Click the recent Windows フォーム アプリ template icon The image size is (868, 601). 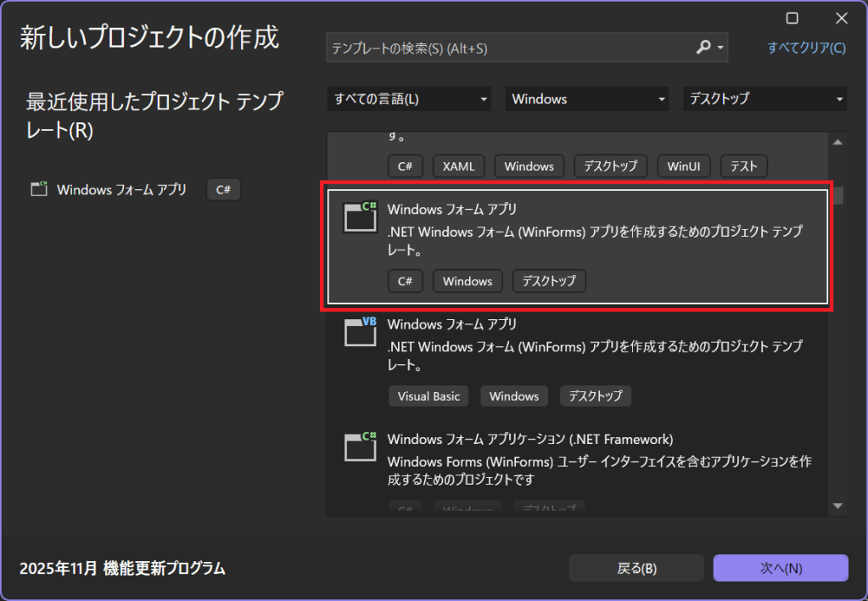click(x=39, y=189)
